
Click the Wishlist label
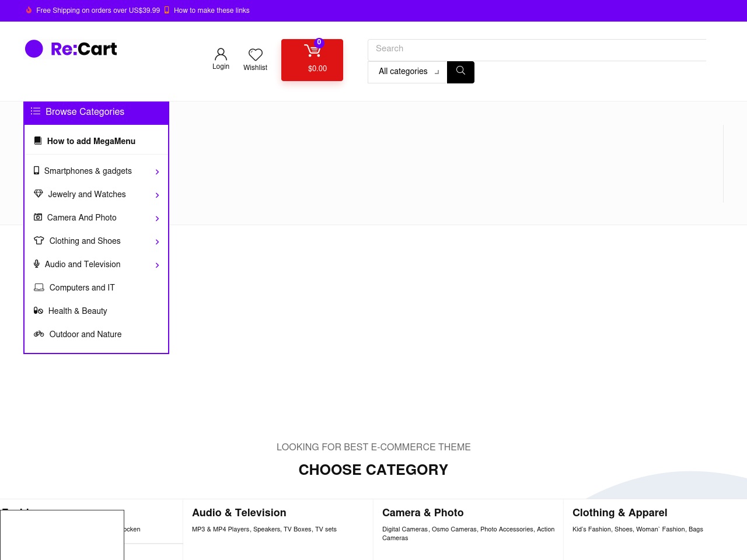pyautogui.click(x=256, y=68)
